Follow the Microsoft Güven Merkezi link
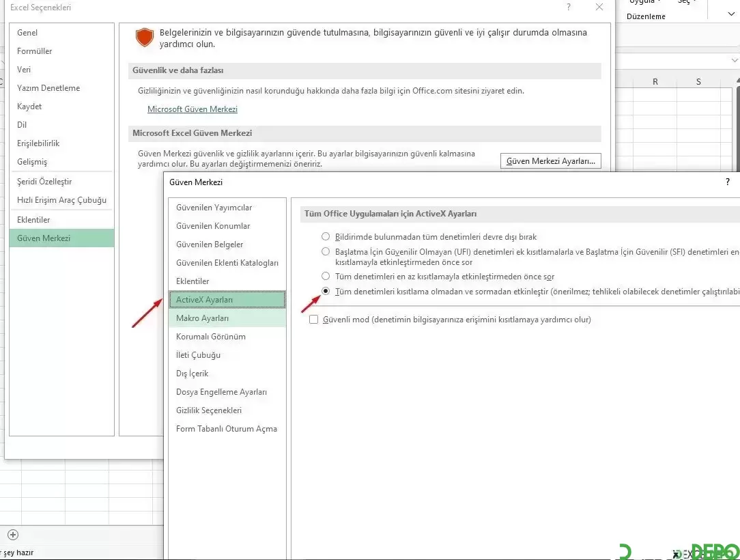The width and height of the screenshot is (740, 560). 192,109
